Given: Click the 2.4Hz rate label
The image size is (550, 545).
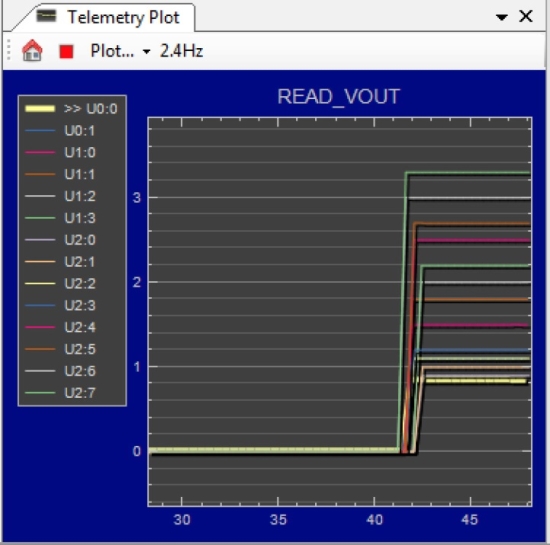Looking at the screenshot, I should (181, 51).
